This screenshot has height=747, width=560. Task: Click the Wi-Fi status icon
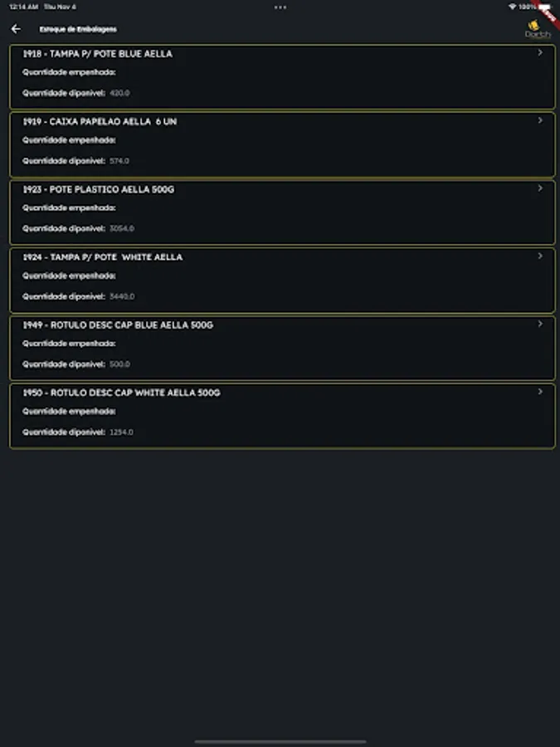click(x=512, y=7)
